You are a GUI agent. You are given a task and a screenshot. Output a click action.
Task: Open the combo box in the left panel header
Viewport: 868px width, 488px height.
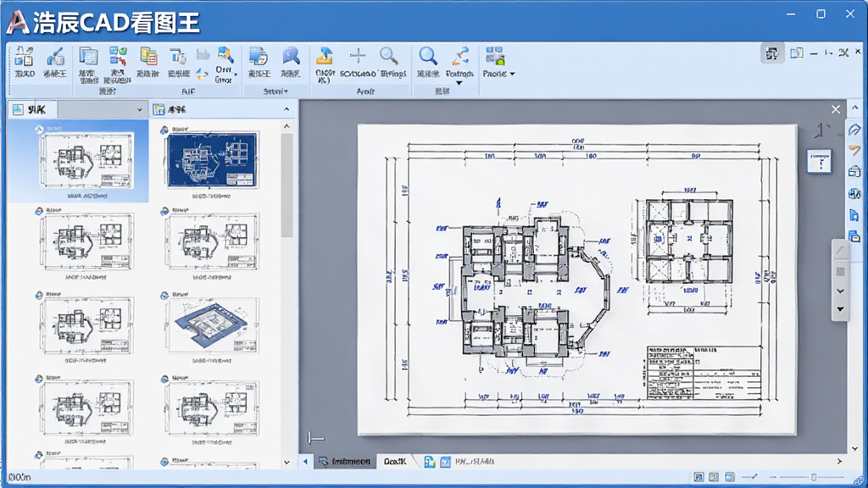103,109
